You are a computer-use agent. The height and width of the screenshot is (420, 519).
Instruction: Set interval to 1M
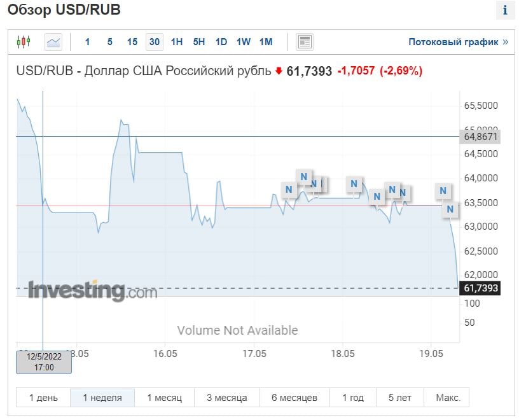pyautogui.click(x=266, y=42)
